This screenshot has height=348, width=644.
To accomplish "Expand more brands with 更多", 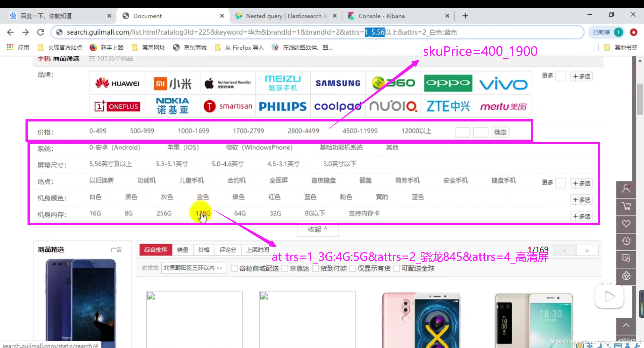I will [x=547, y=76].
